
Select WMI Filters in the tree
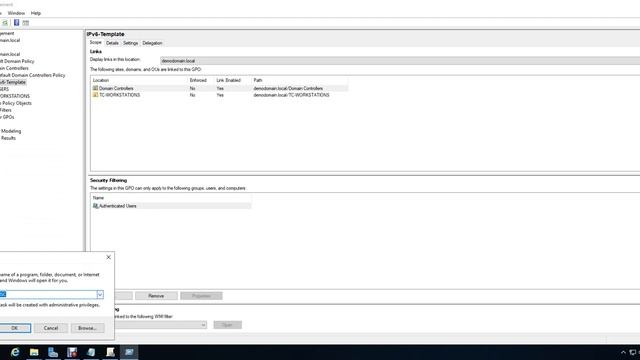(x=6, y=110)
